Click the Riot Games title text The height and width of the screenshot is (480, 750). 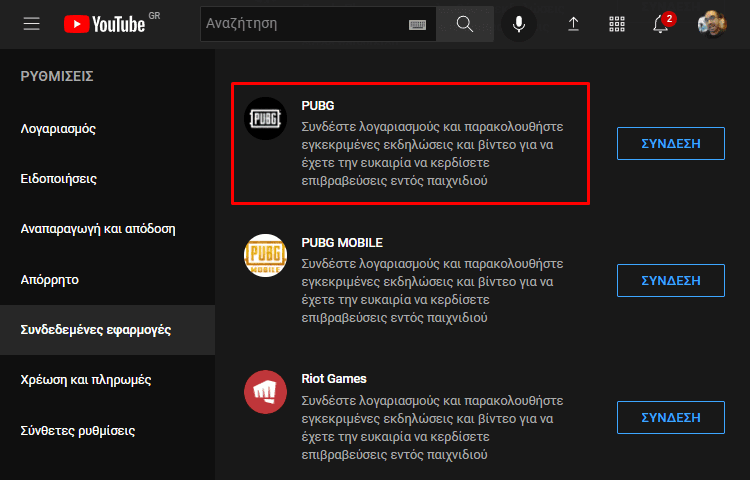point(334,379)
